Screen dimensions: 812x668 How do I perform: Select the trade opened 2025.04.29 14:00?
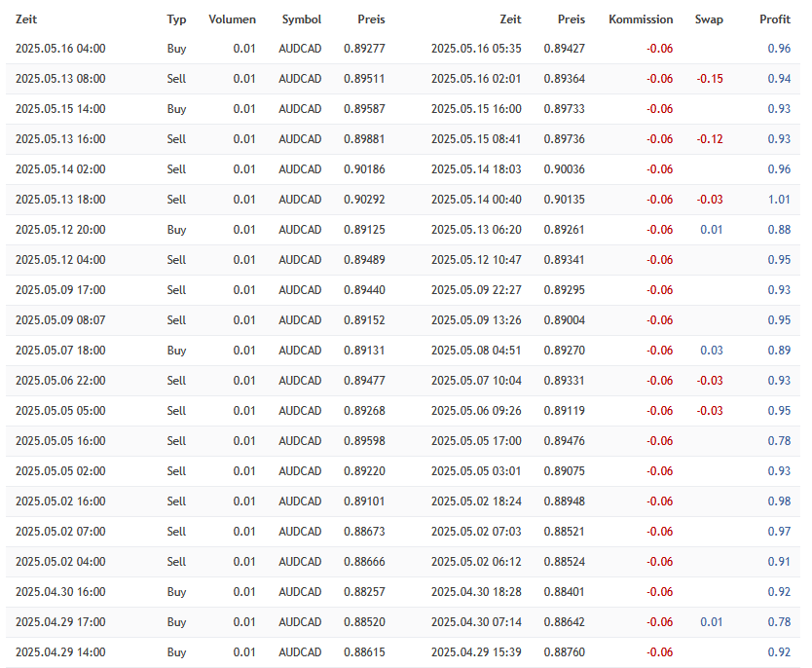(x=403, y=652)
